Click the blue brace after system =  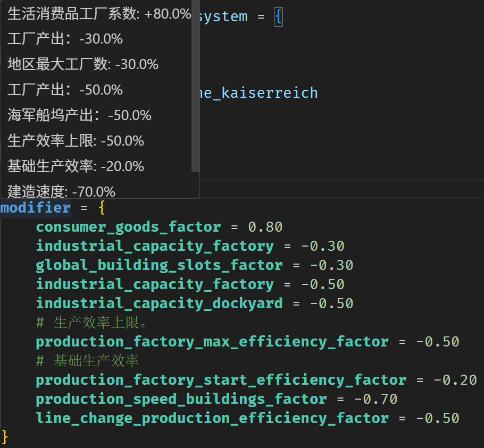tap(278, 16)
